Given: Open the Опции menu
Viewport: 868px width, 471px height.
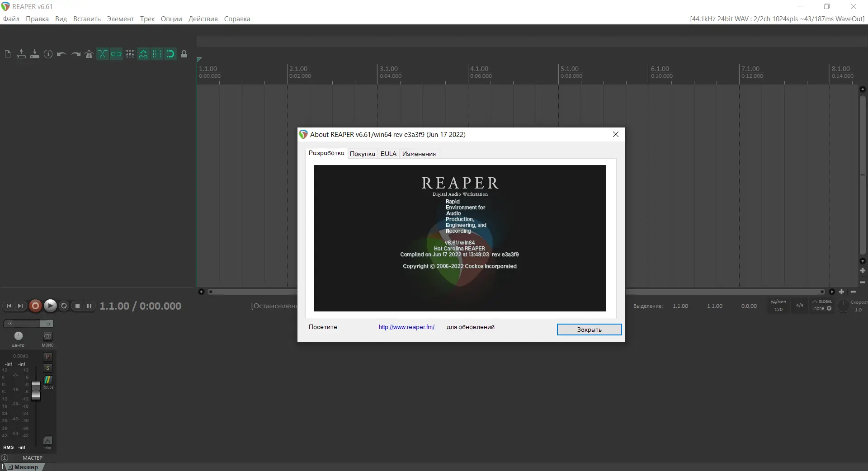Looking at the screenshot, I should [171, 19].
